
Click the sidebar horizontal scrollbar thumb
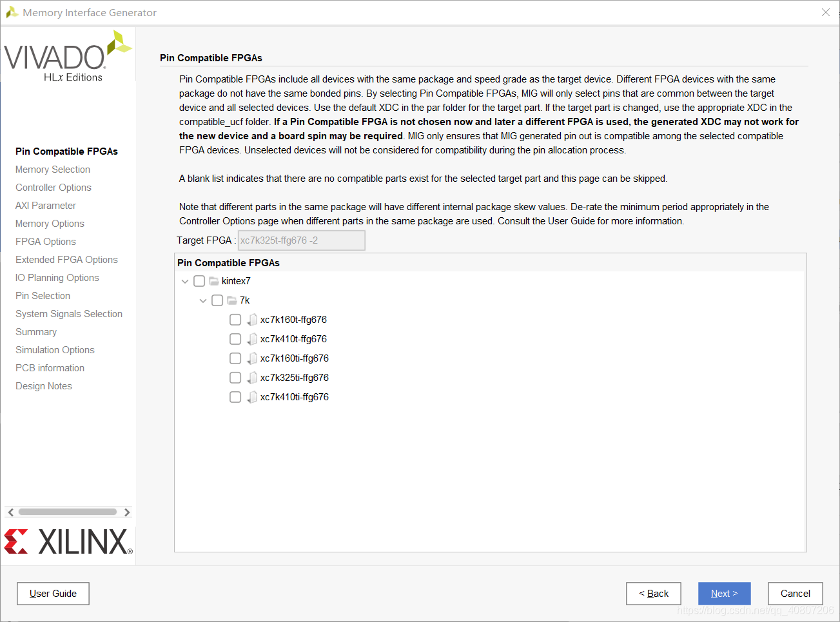click(68, 512)
